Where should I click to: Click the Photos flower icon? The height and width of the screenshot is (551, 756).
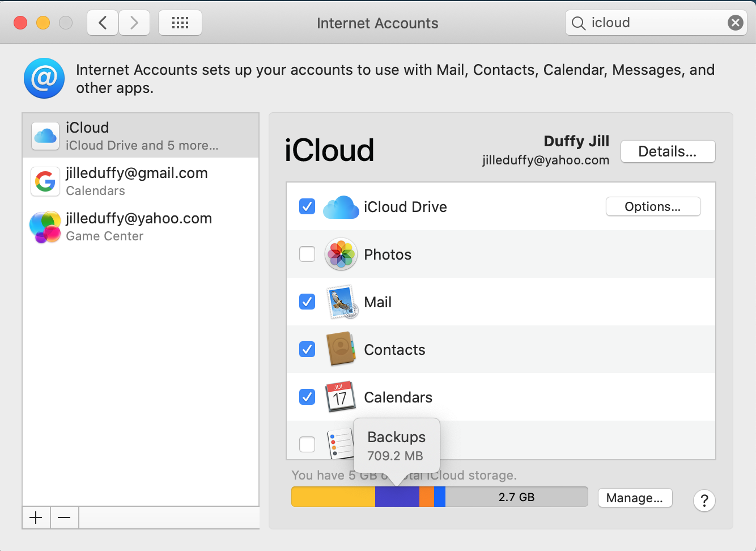coord(341,254)
